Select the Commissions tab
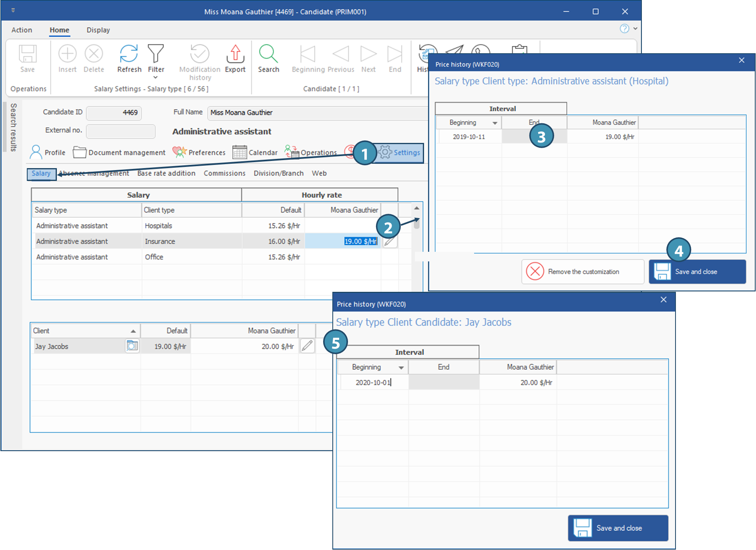Viewport: 756px width, 550px height. point(224,173)
